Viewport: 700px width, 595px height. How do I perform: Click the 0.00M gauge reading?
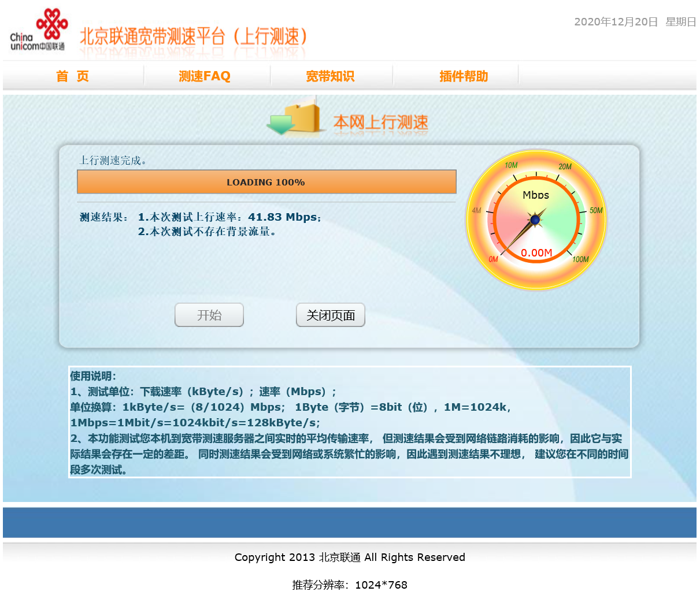[x=536, y=252]
